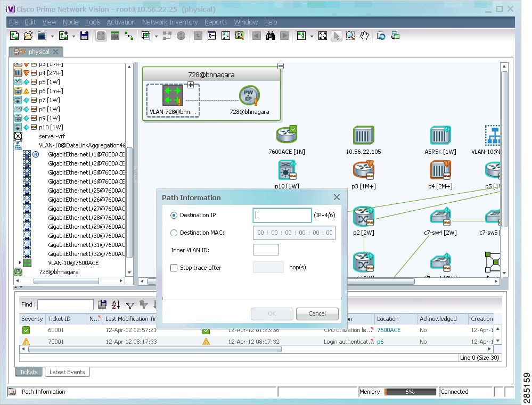Click the Find text field

pyautogui.click(x=66, y=304)
